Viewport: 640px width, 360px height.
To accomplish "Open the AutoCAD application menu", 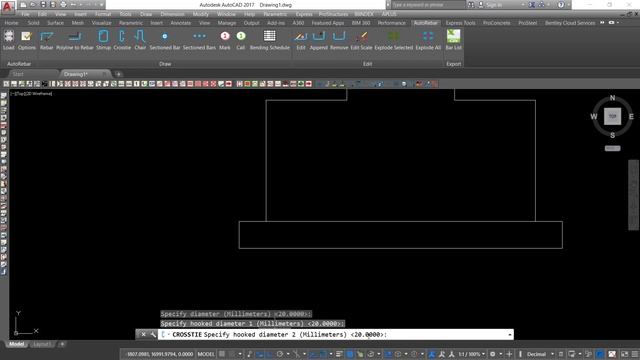I will 8,6.
